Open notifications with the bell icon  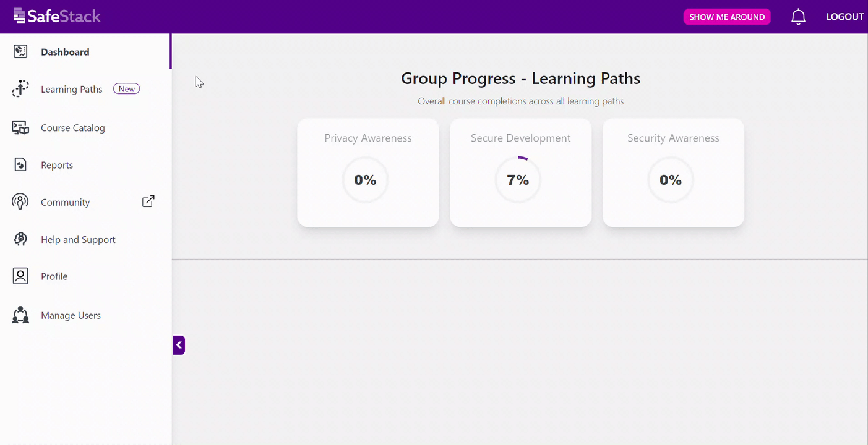click(x=797, y=16)
